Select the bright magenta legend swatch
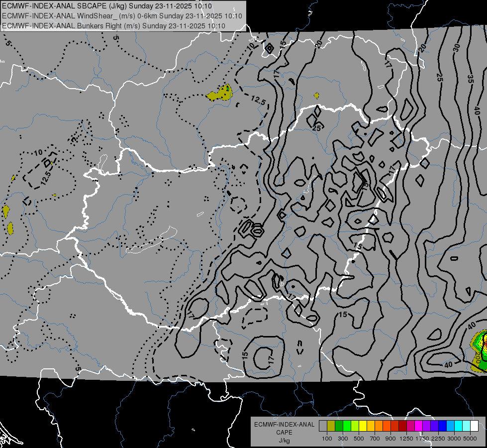The width and height of the screenshot is (487, 448). pyautogui.click(x=419, y=426)
